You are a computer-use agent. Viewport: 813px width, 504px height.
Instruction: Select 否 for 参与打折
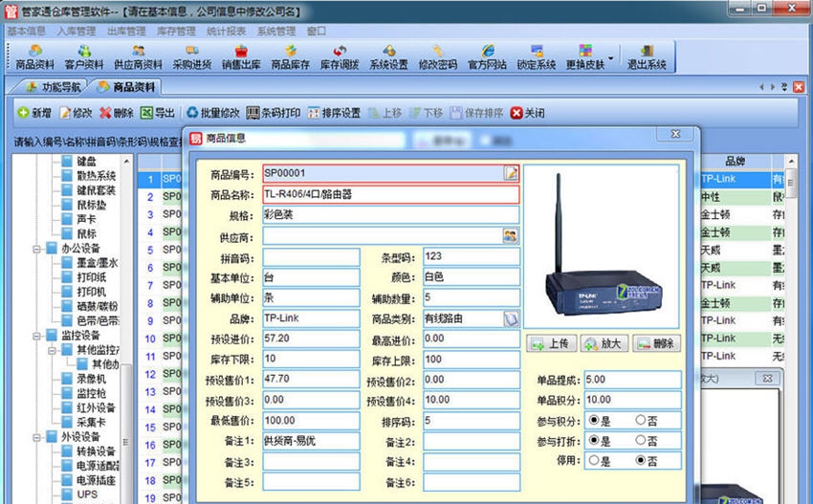[640, 440]
